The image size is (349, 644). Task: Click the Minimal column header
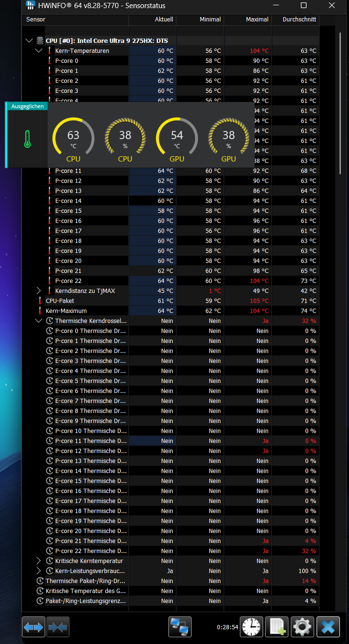(200, 20)
